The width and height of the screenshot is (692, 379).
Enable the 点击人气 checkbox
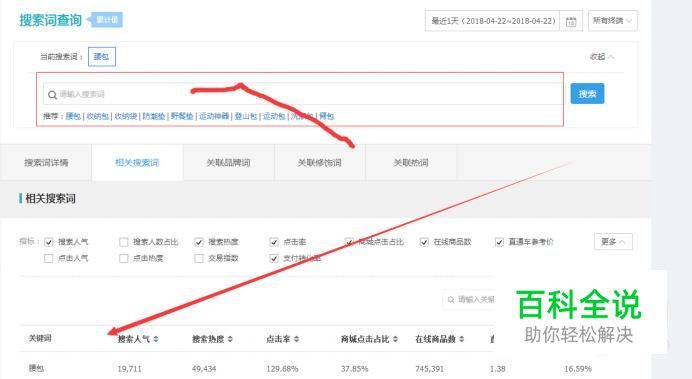(49, 259)
